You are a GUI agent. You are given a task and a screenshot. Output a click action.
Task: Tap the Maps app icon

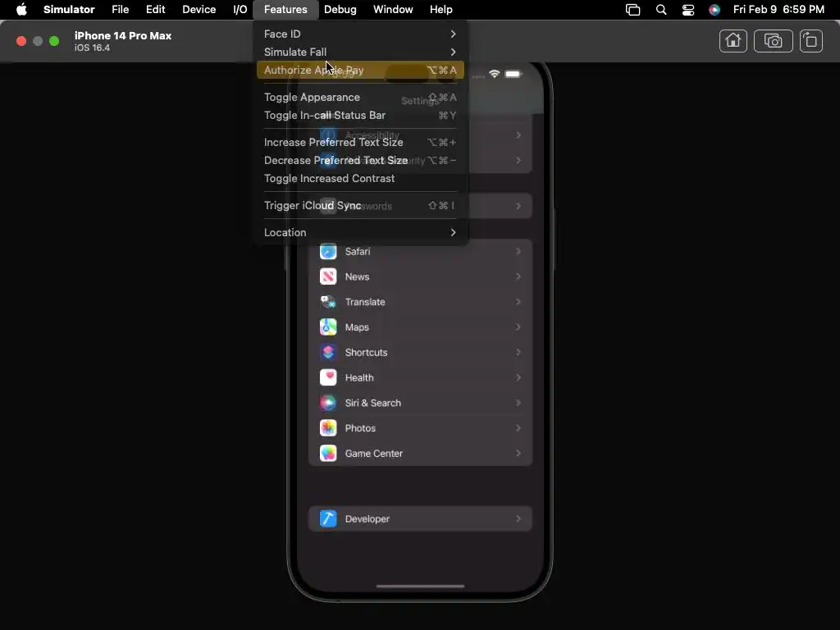328,326
